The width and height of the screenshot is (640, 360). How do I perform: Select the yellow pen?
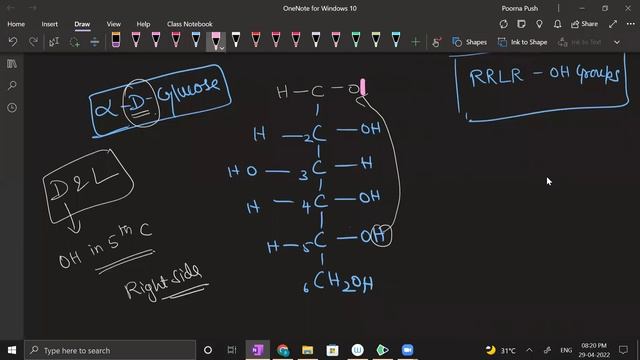(x=376, y=40)
